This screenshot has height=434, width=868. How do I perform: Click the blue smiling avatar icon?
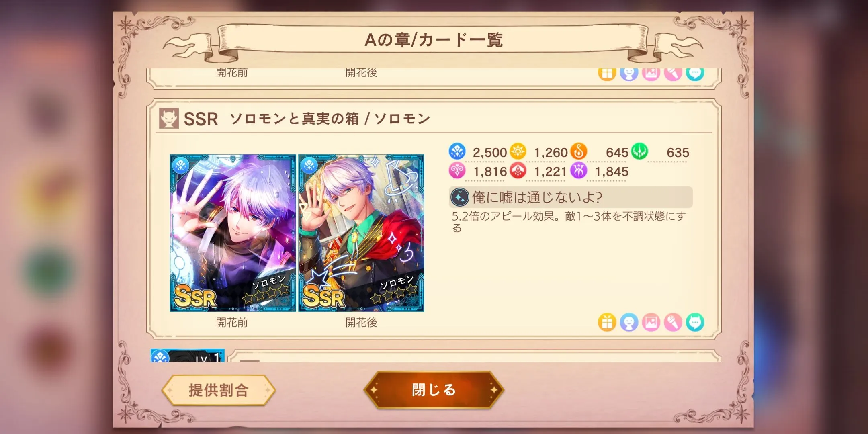[x=629, y=322]
